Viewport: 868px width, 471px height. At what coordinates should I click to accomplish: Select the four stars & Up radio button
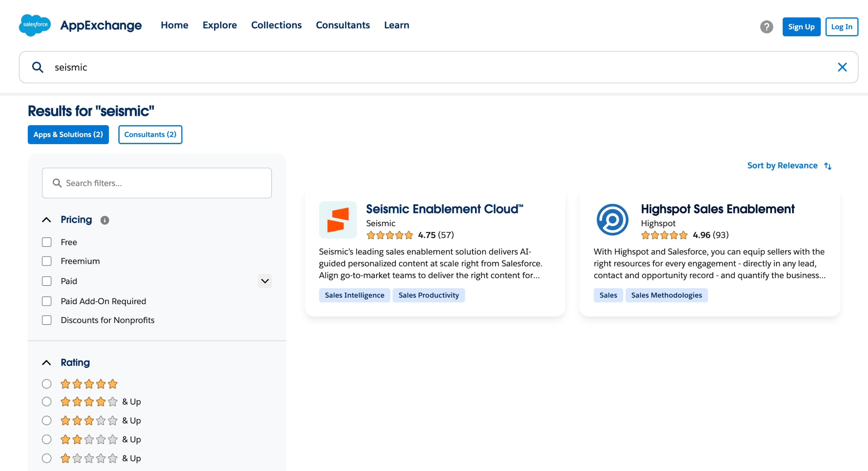click(x=46, y=401)
